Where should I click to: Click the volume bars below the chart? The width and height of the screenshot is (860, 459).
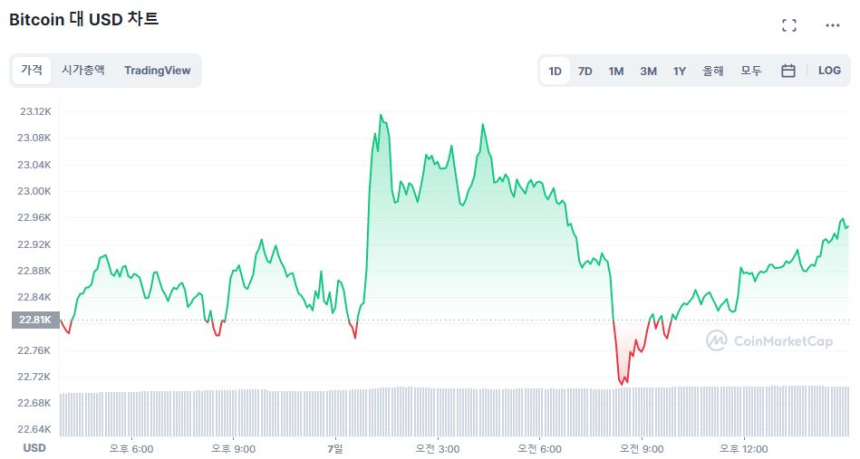click(450, 412)
